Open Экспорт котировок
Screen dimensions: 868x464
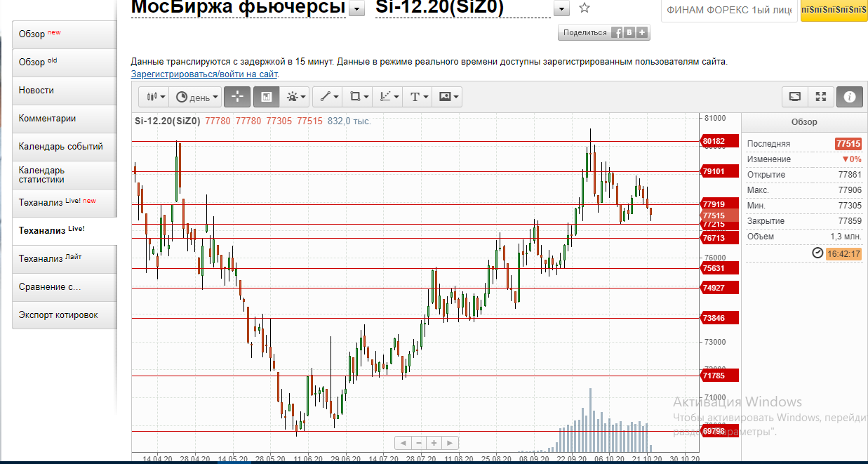click(x=65, y=315)
